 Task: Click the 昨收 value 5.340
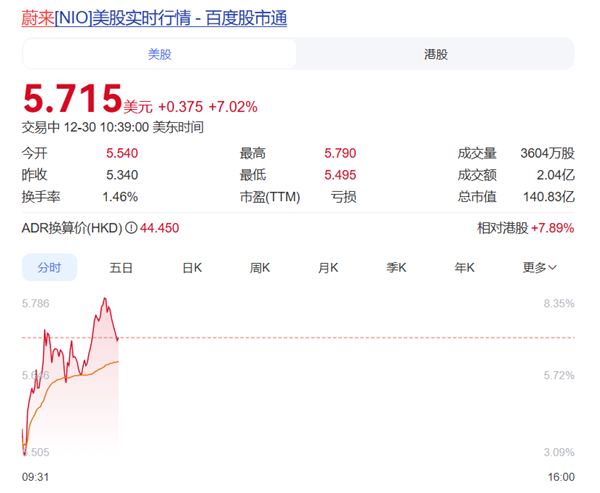(122, 175)
